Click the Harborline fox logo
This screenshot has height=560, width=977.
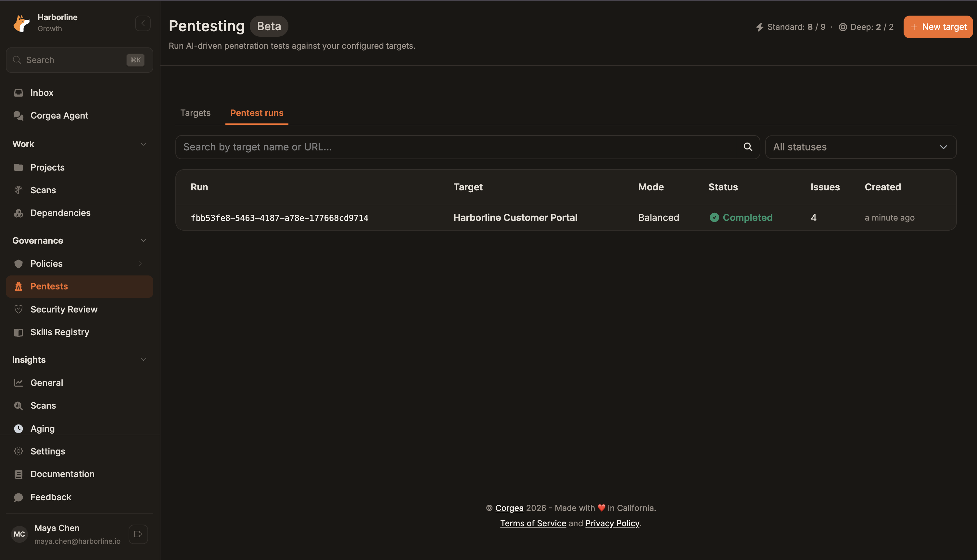21,23
